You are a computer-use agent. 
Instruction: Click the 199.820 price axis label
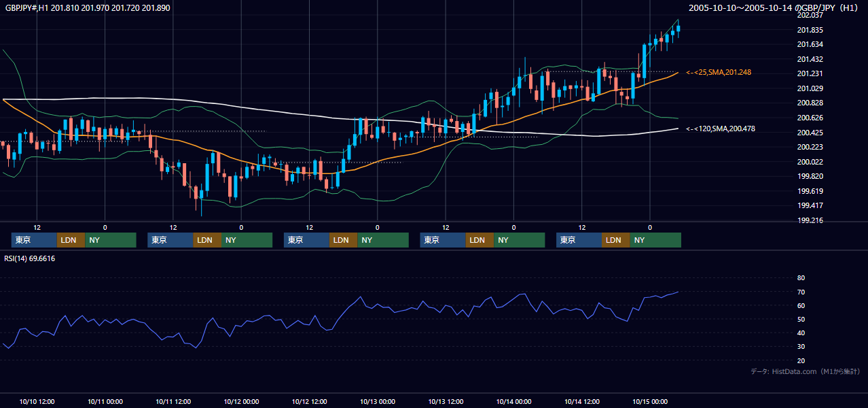point(810,176)
